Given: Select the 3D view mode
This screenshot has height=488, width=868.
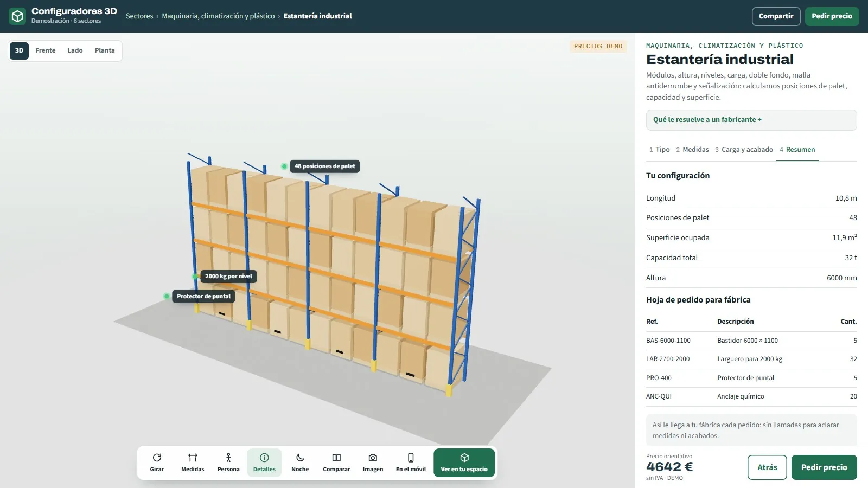Looking at the screenshot, I should 19,50.
